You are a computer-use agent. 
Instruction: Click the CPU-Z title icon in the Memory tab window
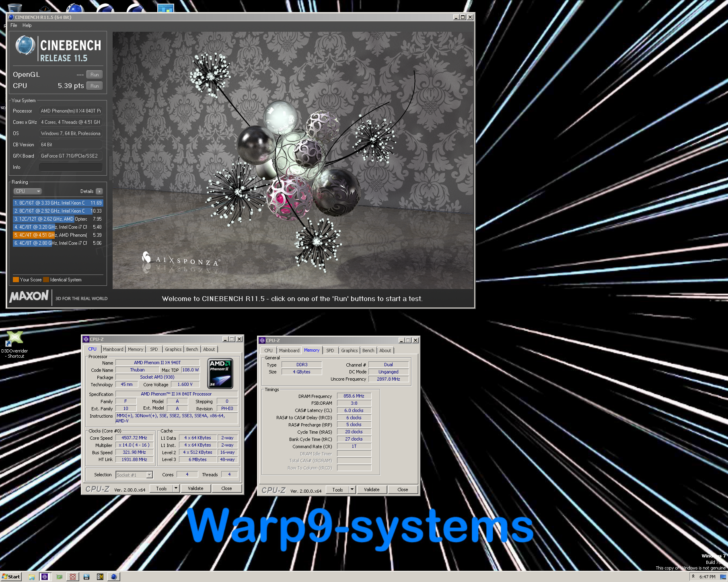pos(262,340)
